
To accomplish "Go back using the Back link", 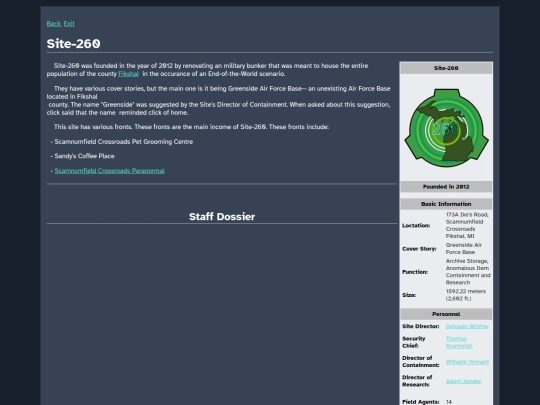I will tap(53, 24).
